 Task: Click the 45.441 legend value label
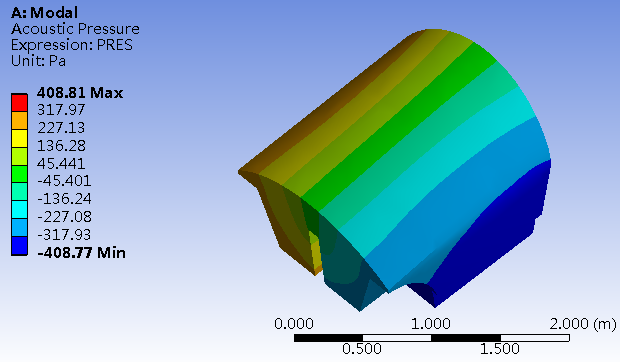61,164
